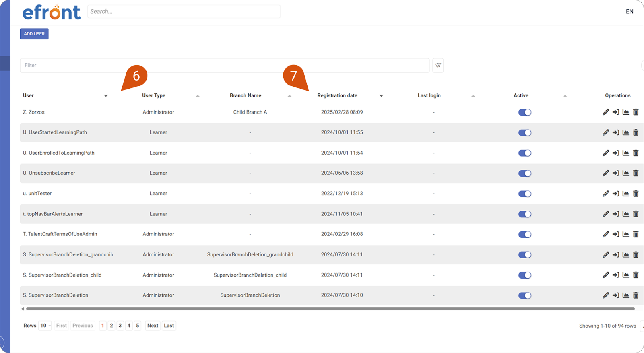This screenshot has width=644, height=353.
Task: Click into the Search field at the top
Action: coord(184,12)
